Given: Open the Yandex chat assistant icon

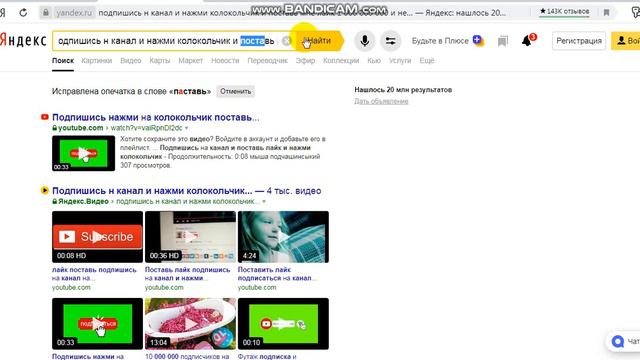Looking at the screenshot, I should click(x=618, y=341).
